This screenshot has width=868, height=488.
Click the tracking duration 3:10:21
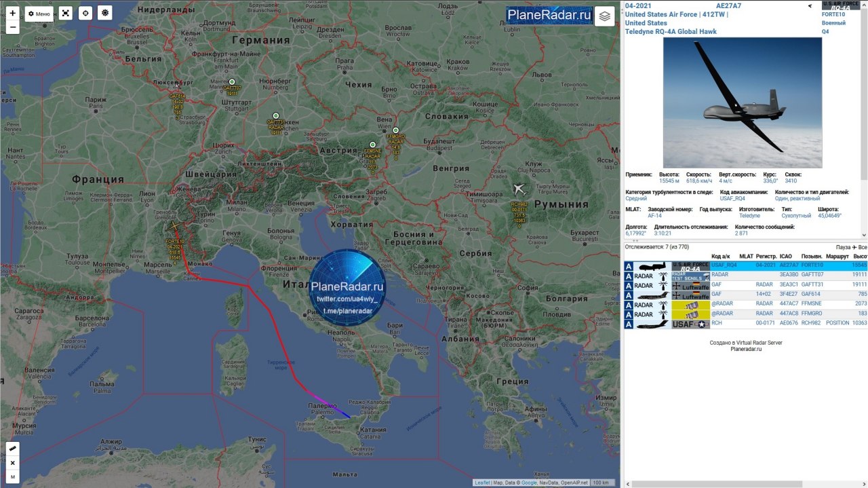tap(663, 233)
